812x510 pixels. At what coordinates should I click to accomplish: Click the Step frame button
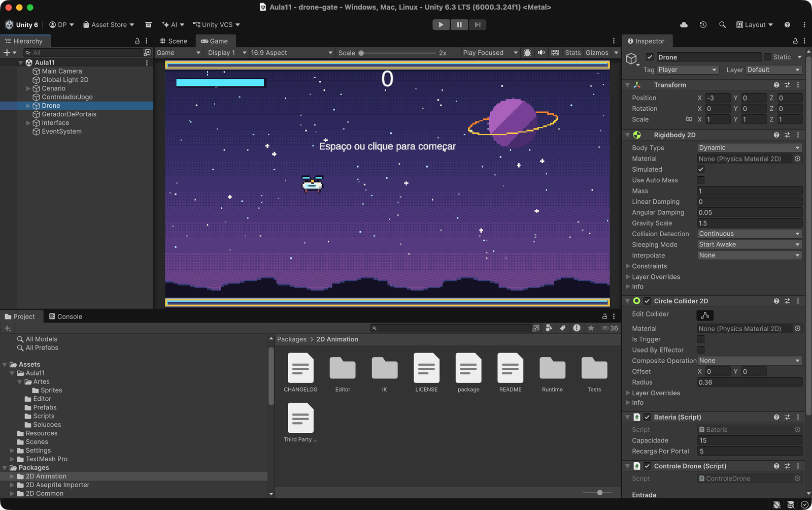click(478, 24)
